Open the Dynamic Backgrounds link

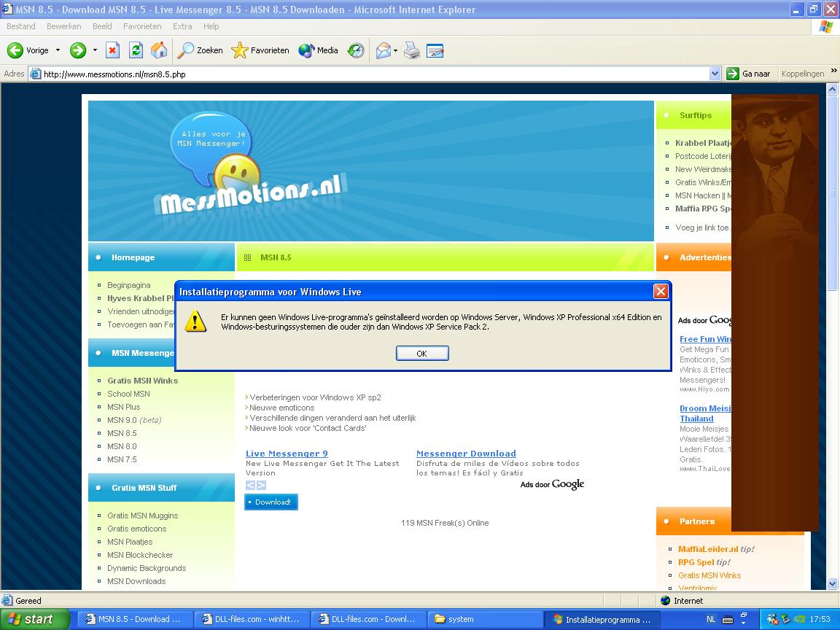(147, 568)
